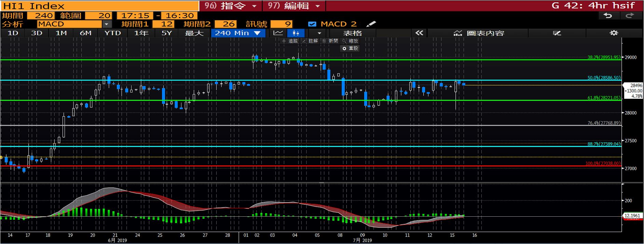644x244 pixels.
Task: Select the candlestick chart type icon
Action: [296, 33]
